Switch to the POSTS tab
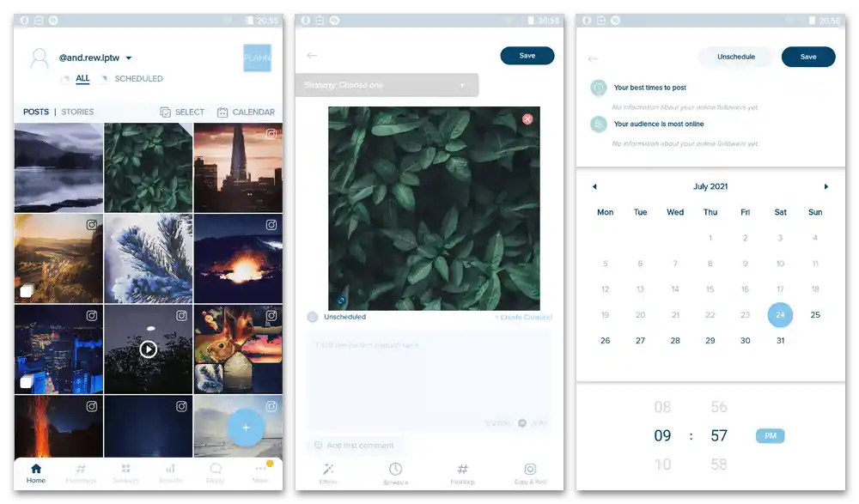Viewport: 859px width, 504px height. (x=36, y=112)
